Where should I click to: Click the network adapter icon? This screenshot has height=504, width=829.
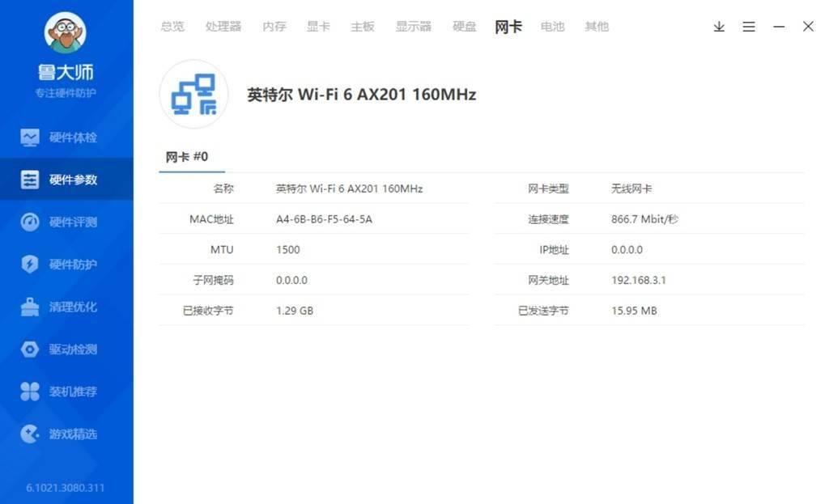193,94
